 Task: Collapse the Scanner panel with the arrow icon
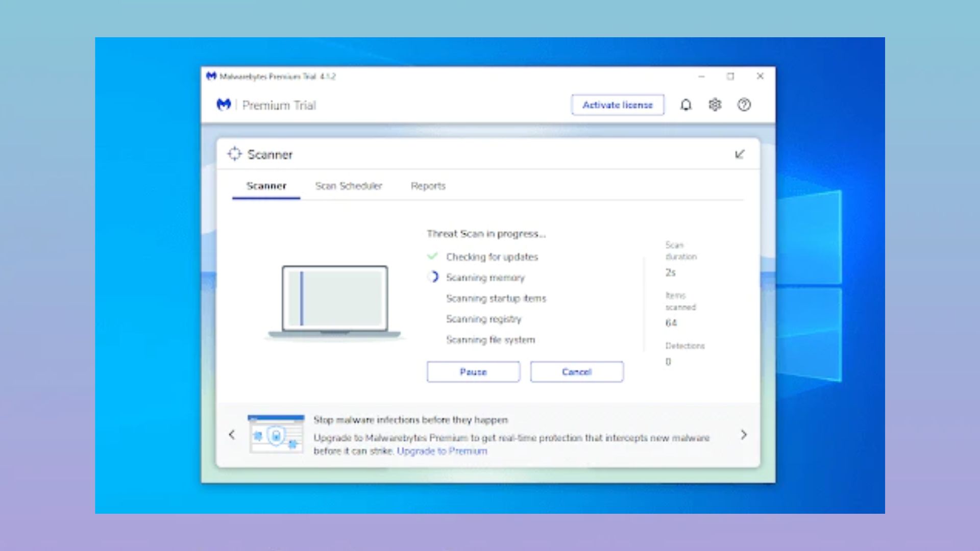pyautogui.click(x=740, y=154)
